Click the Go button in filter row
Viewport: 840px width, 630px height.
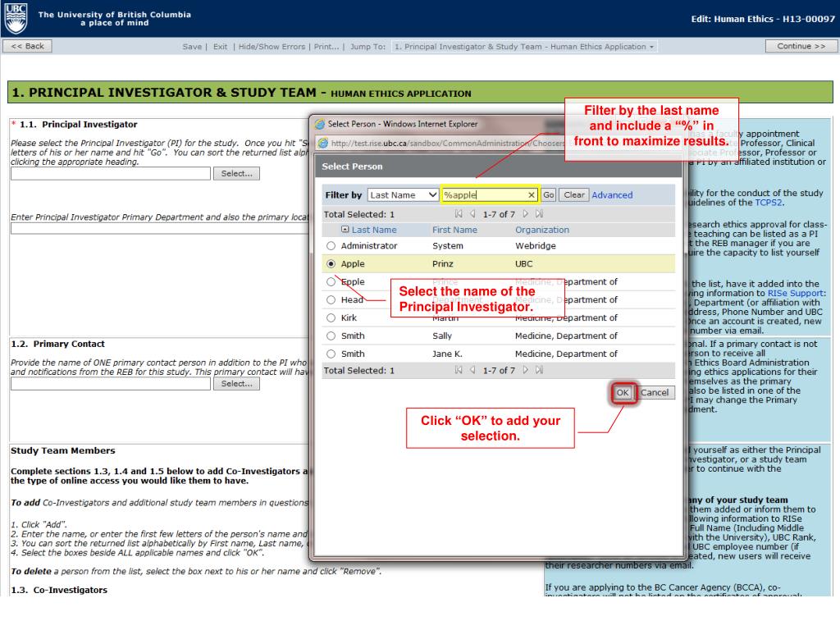pos(549,195)
